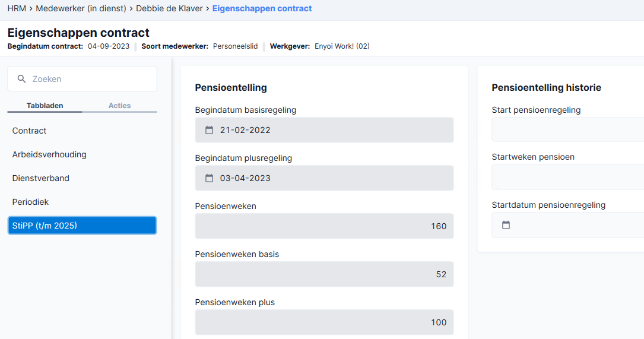Open calendar icon for Begindatum plusregeling
Screen dimensions: 644x339
[x=209, y=178]
